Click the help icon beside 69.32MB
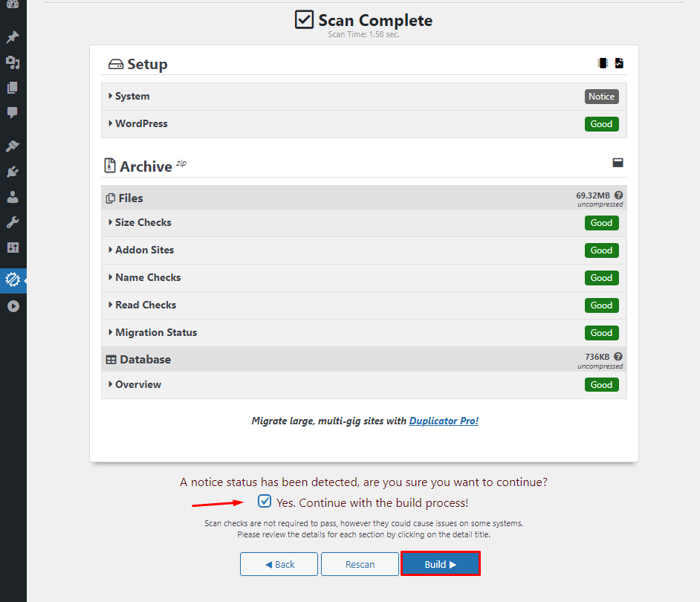This screenshot has height=602, width=700. coord(618,195)
